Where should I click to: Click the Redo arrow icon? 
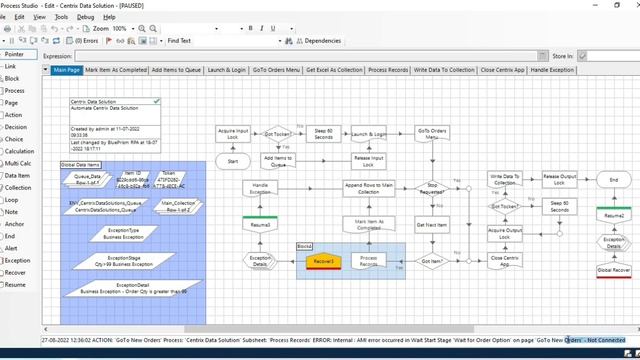(x=70, y=29)
